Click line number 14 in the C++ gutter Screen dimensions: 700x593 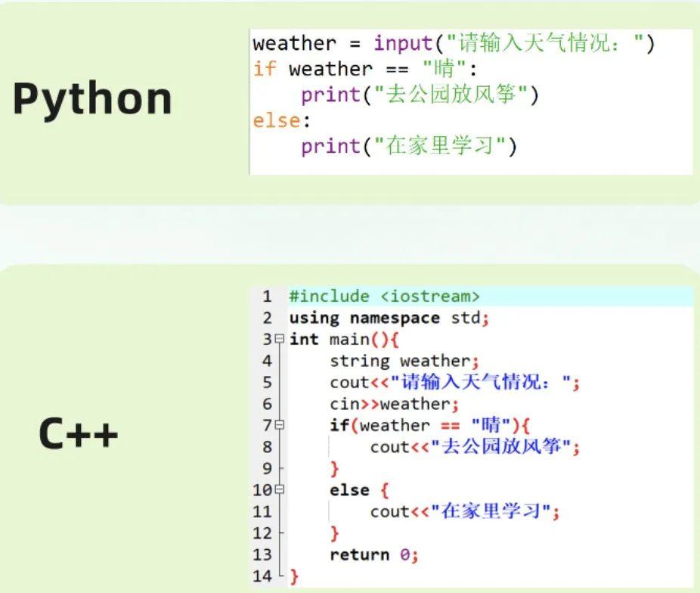pos(262,576)
